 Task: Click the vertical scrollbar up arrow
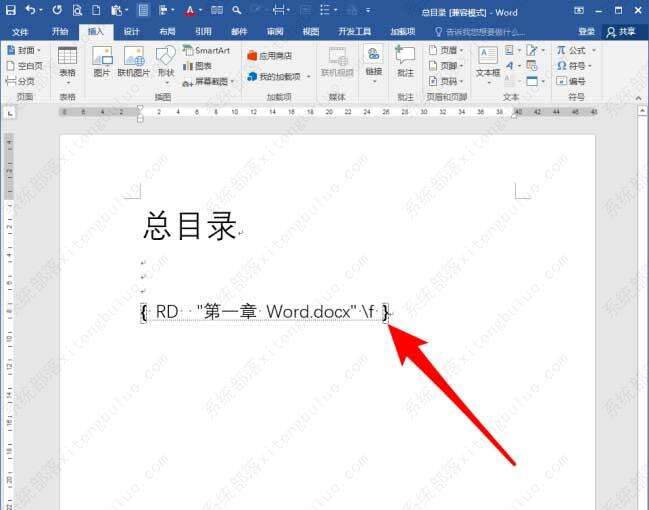(643, 111)
